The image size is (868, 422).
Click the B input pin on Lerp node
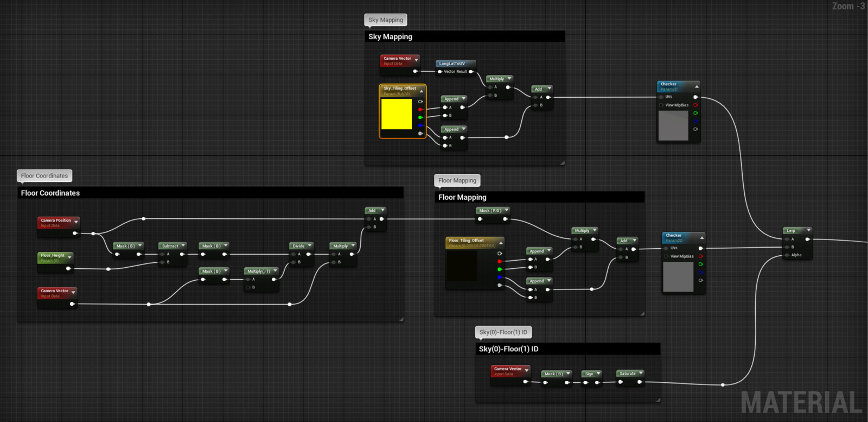coord(787,247)
